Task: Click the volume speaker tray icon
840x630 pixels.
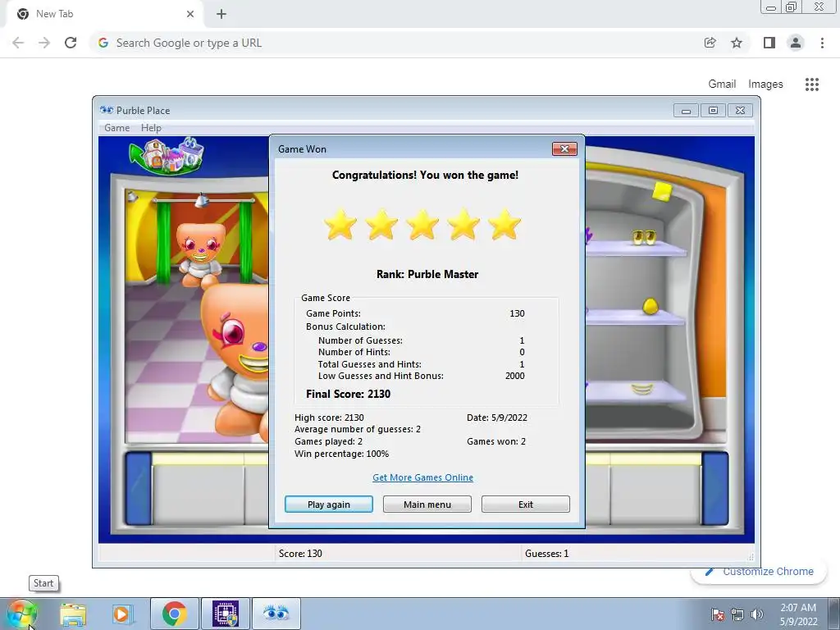Action: [x=757, y=614]
